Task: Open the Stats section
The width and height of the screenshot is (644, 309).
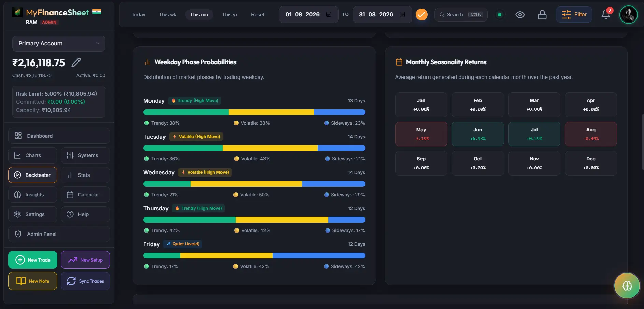Action: (85, 175)
